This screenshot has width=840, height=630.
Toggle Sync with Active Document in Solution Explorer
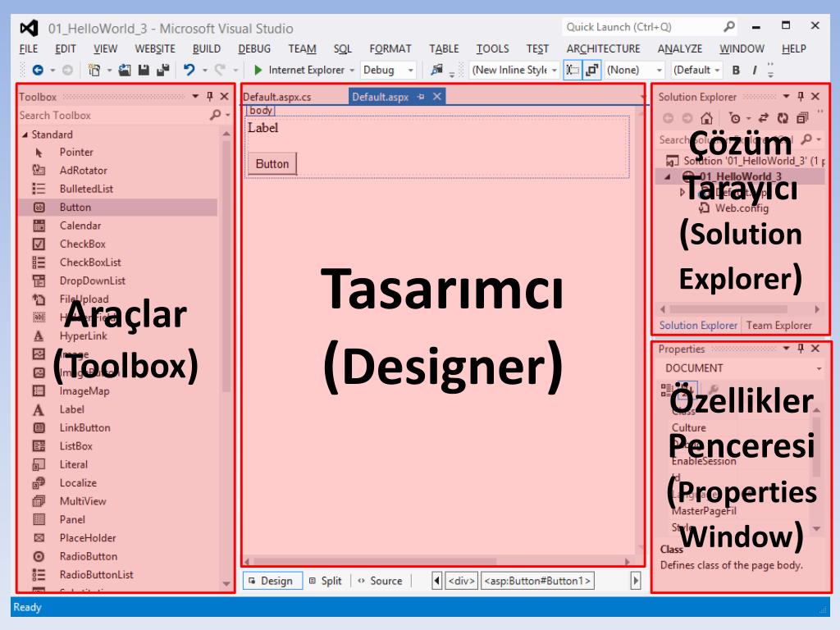[764, 118]
